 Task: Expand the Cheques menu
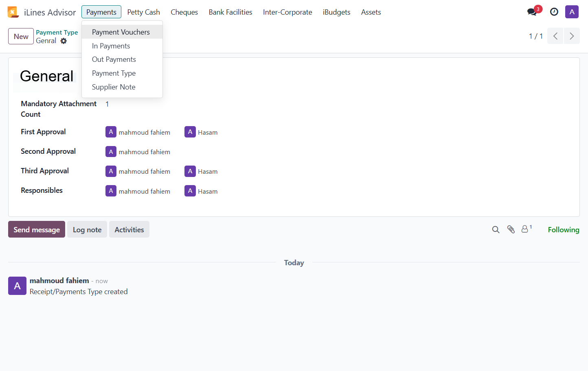click(184, 12)
